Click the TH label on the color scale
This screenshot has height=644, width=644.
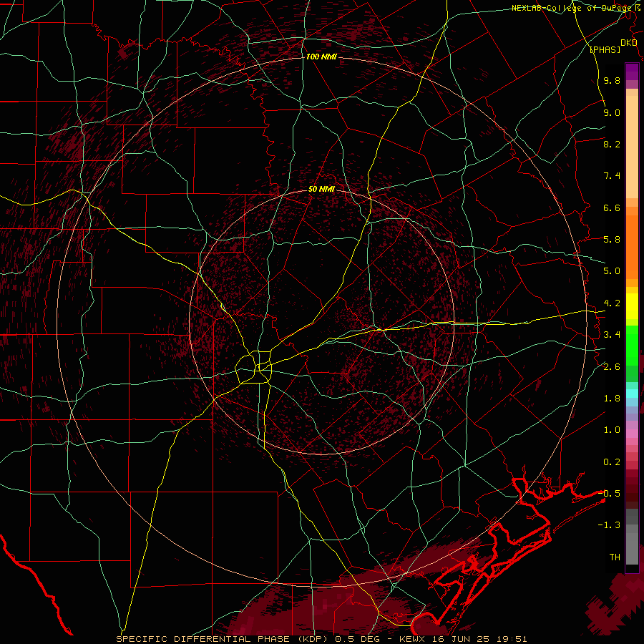click(x=615, y=557)
